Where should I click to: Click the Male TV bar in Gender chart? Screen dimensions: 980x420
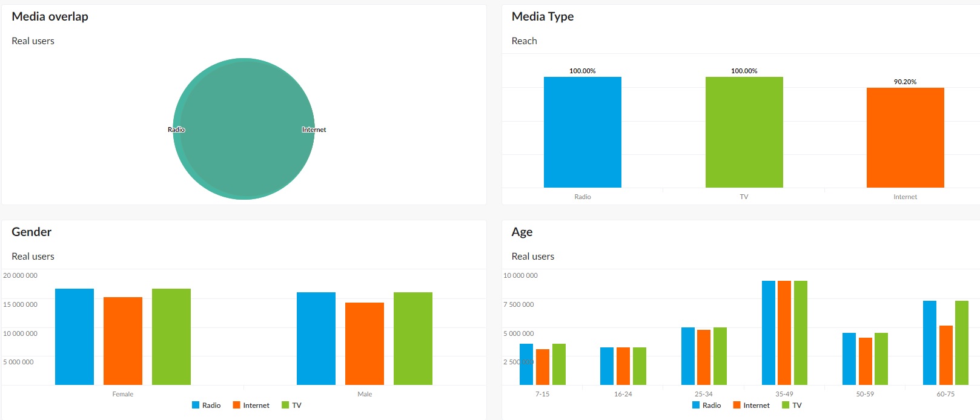(x=413, y=338)
